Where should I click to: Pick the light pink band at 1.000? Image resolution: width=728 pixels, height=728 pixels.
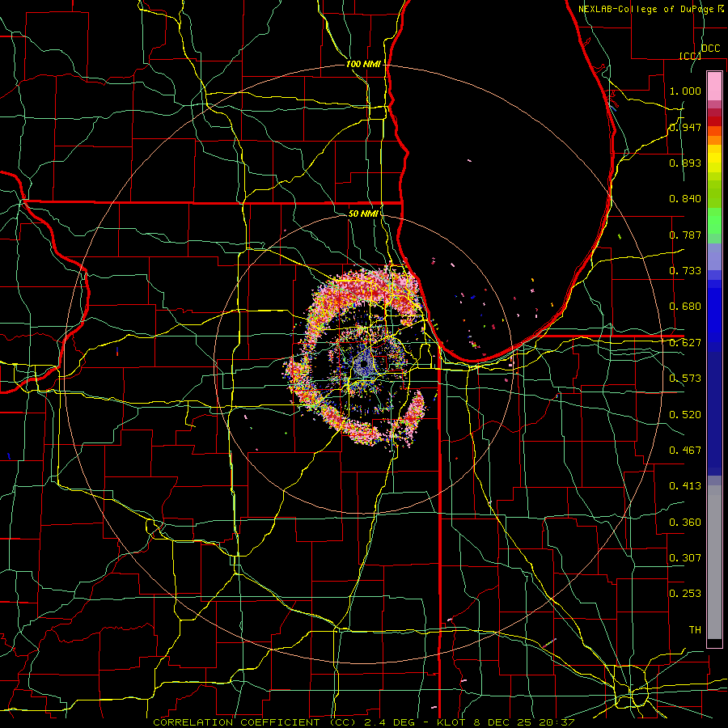click(x=714, y=87)
